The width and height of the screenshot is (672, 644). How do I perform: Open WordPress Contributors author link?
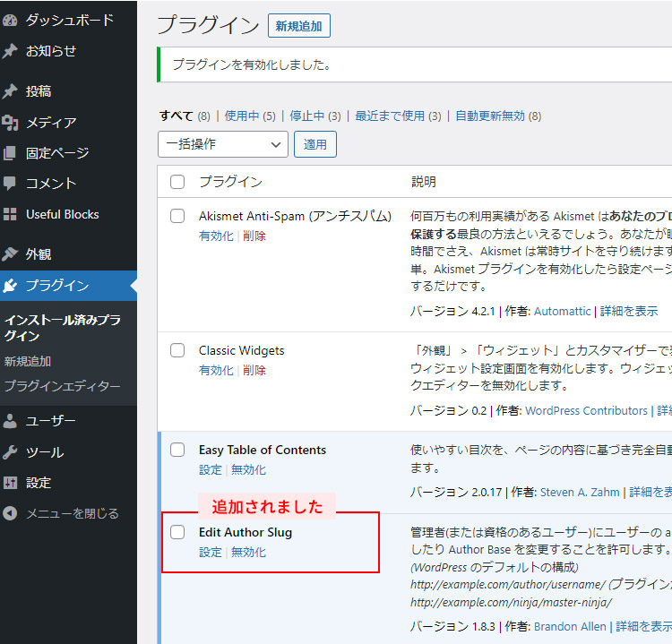[x=586, y=410]
